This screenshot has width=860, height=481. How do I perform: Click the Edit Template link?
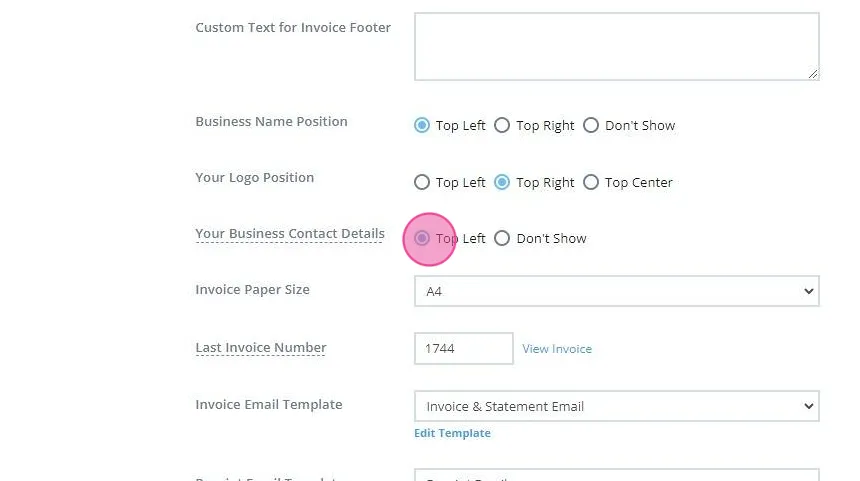(452, 433)
